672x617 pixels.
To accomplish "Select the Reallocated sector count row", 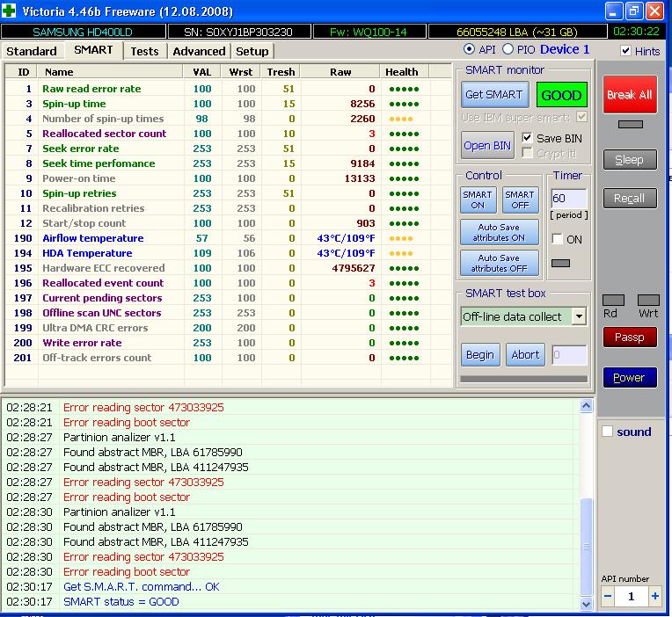I will click(228, 134).
